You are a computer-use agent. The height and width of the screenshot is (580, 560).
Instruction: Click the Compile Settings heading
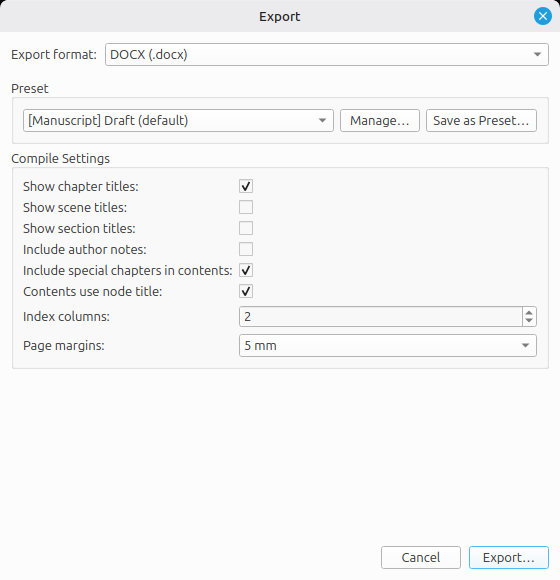point(61,159)
